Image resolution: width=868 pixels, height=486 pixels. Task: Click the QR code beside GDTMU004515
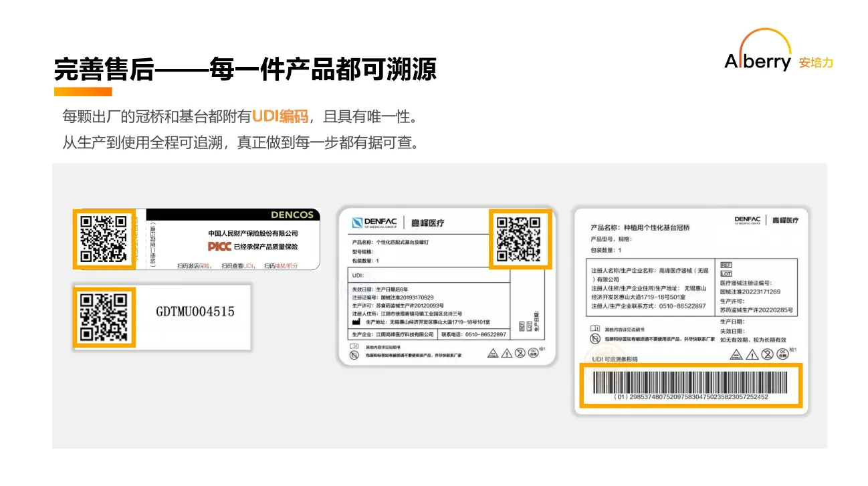tap(104, 317)
